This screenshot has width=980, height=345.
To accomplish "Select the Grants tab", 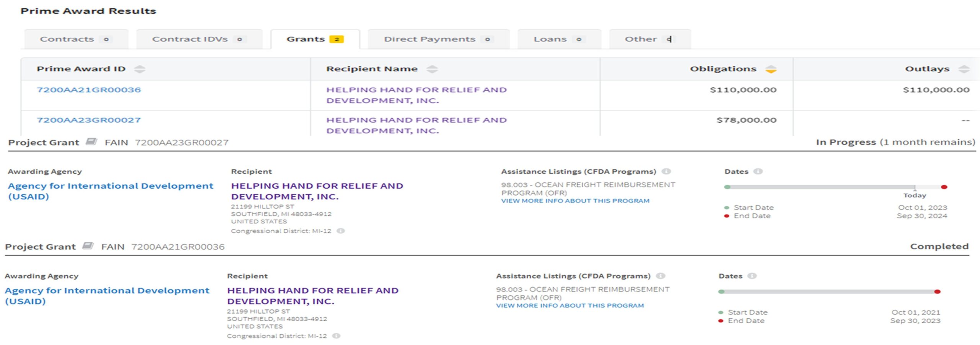I will (315, 39).
